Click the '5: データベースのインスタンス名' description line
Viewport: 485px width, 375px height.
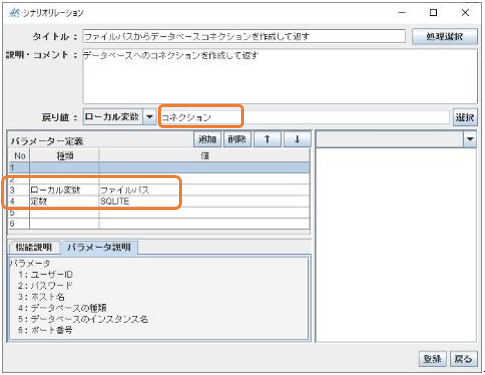pos(83,319)
